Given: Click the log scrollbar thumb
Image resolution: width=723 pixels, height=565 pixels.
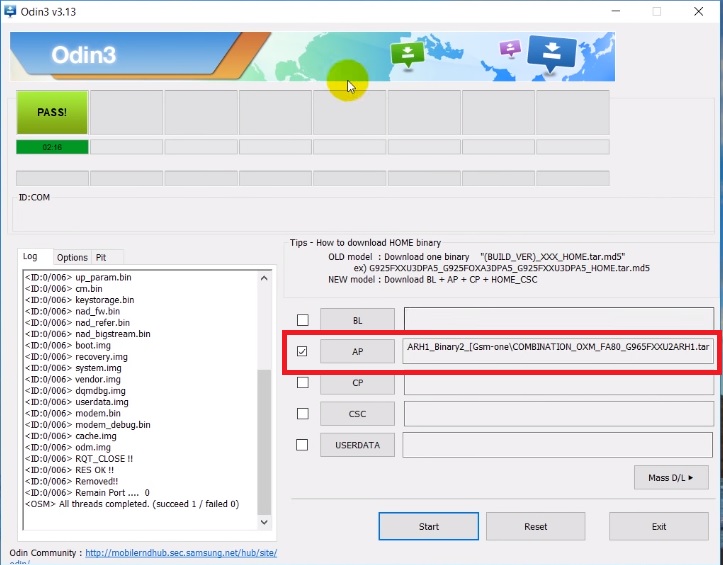Looking at the screenshot, I should (264, 442).
